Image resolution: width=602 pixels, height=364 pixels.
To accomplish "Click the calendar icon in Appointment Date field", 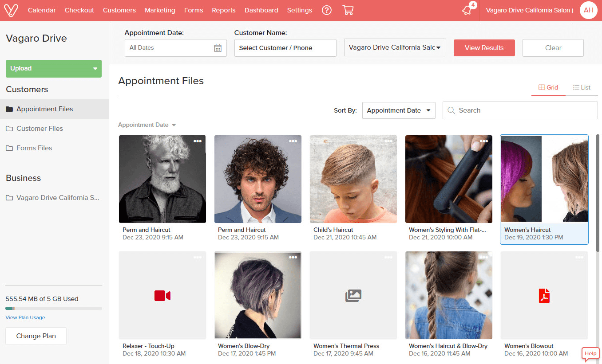I will coord(218,48).
